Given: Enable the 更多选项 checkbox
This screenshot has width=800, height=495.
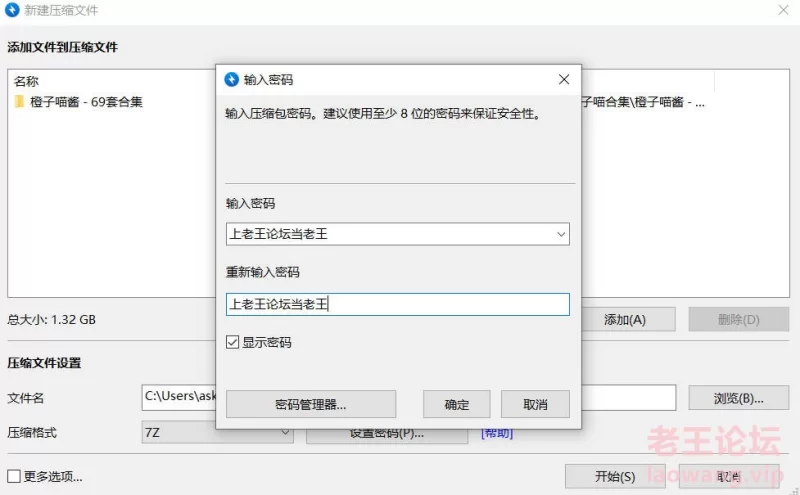Looking at the screenshot, I should [x=14, y=477].
